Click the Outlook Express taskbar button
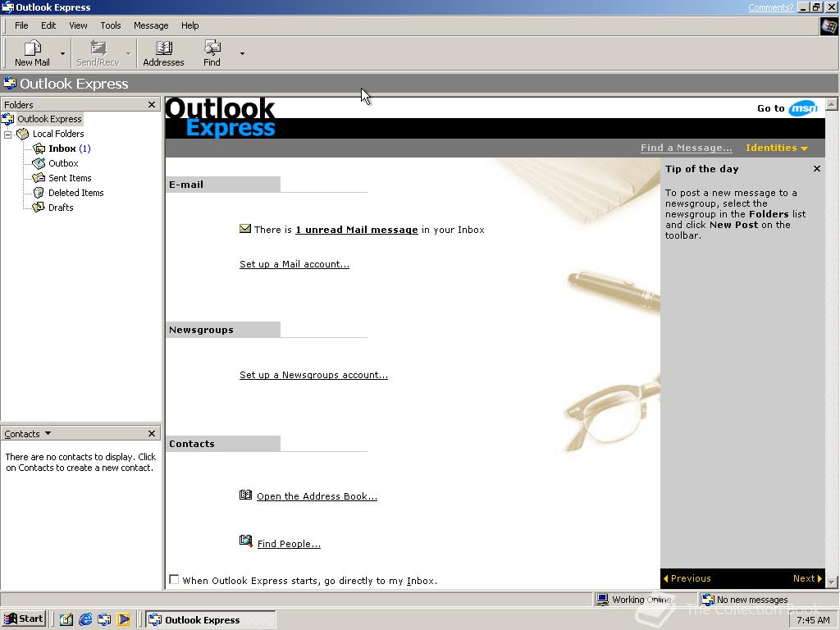Image resolution: width=840 pixels, height=630 pixels. click(211, 620)
